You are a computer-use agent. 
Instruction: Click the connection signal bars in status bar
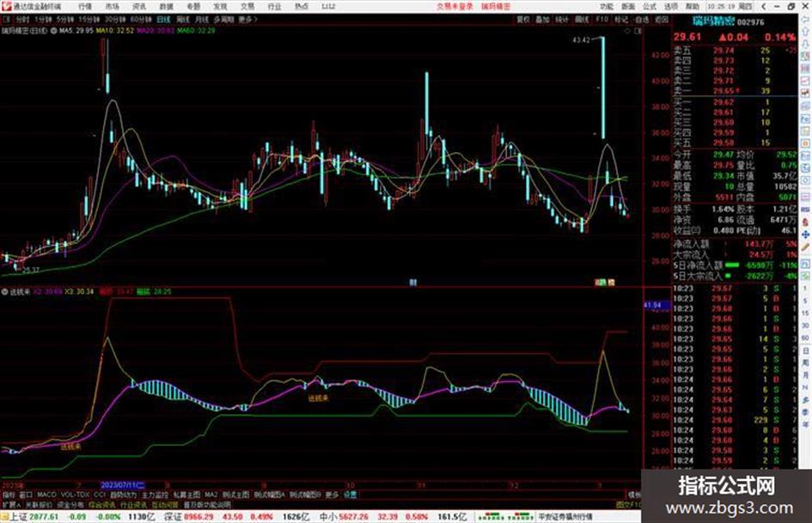[505, 517]
